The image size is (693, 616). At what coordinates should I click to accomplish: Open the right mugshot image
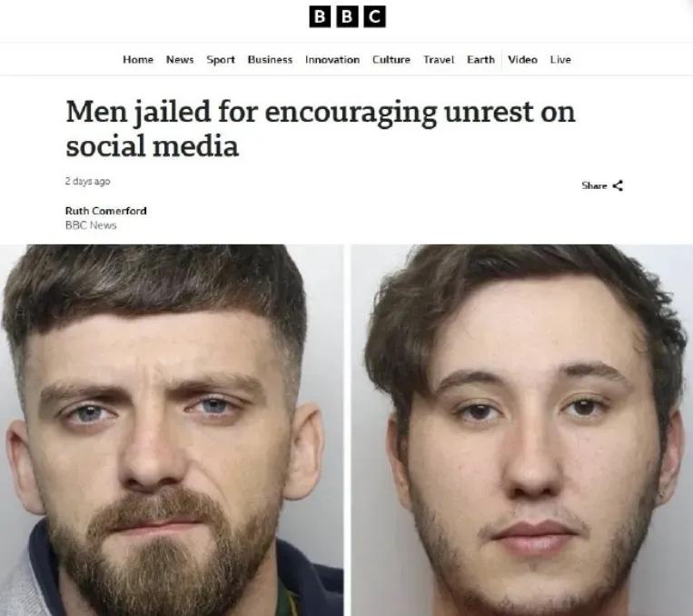coord(521,430)
